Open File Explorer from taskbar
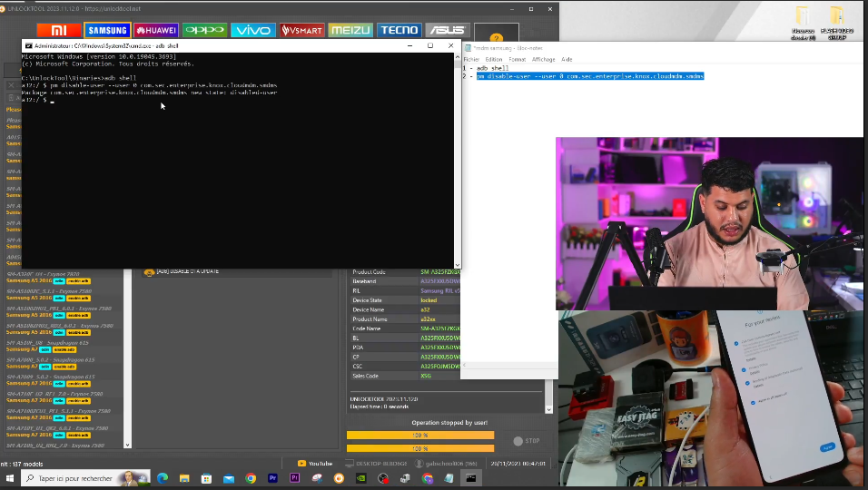868x490 pixels. [184, 478]
